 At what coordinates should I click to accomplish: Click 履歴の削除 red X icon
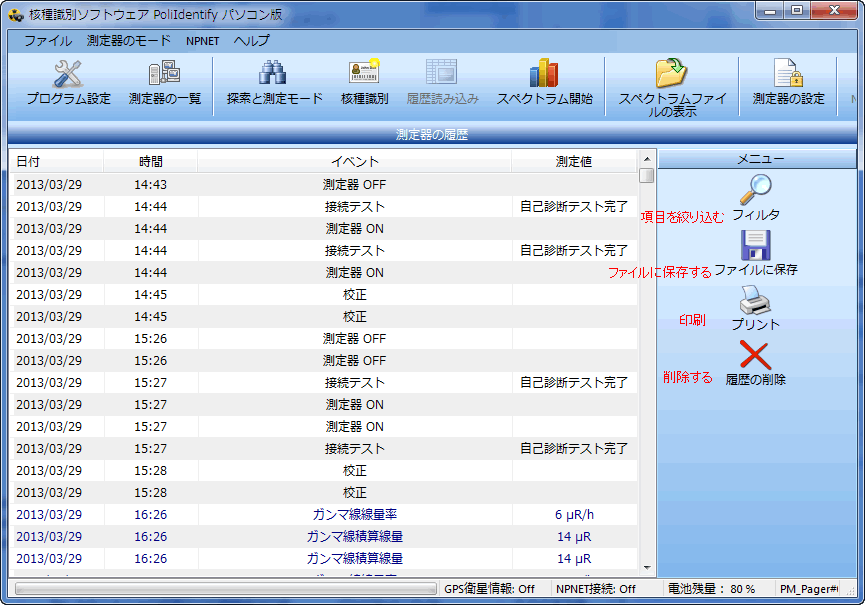[x=755, y=355]
